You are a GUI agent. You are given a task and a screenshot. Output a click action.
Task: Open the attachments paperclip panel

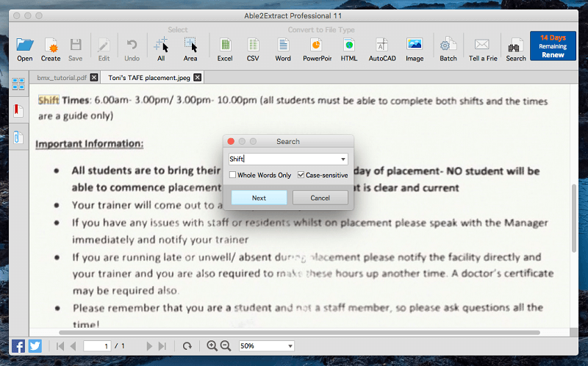[x=18, y=137]
